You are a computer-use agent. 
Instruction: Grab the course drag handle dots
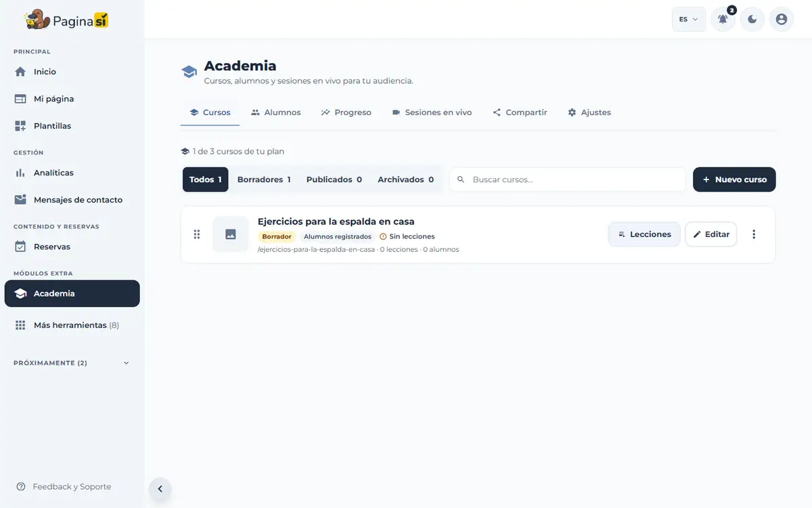[197, 234]
